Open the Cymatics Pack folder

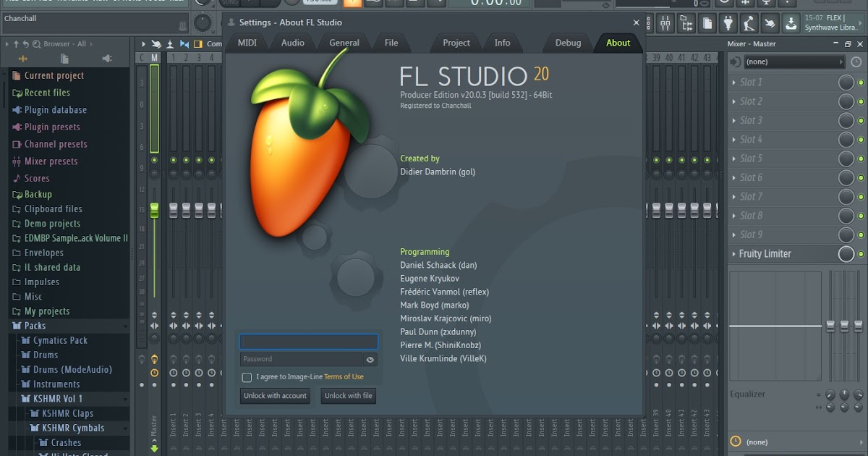tap(60, 340)
